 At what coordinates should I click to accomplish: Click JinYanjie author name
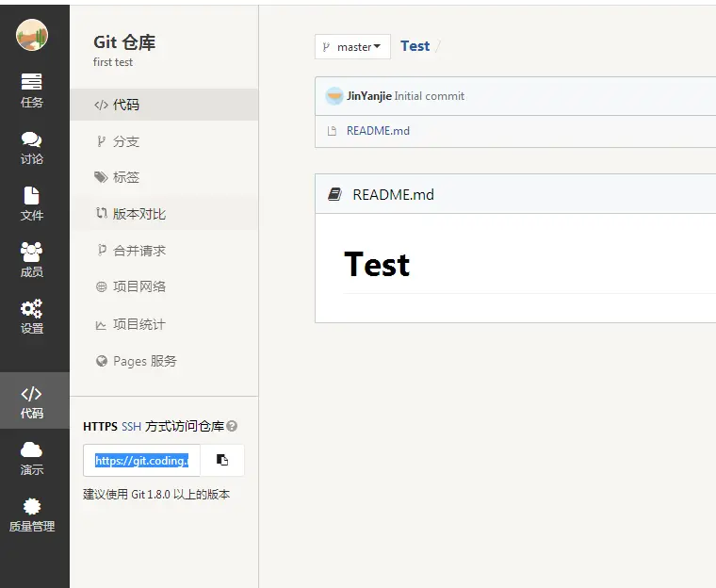point(369,96)
